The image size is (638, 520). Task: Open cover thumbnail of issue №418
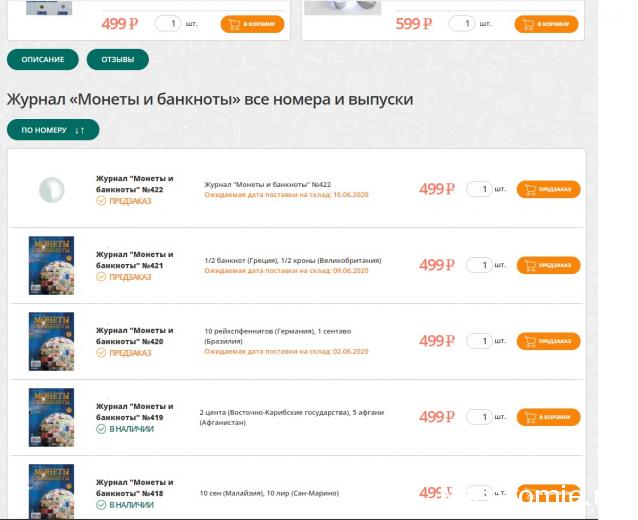click(x=51, y=491)
